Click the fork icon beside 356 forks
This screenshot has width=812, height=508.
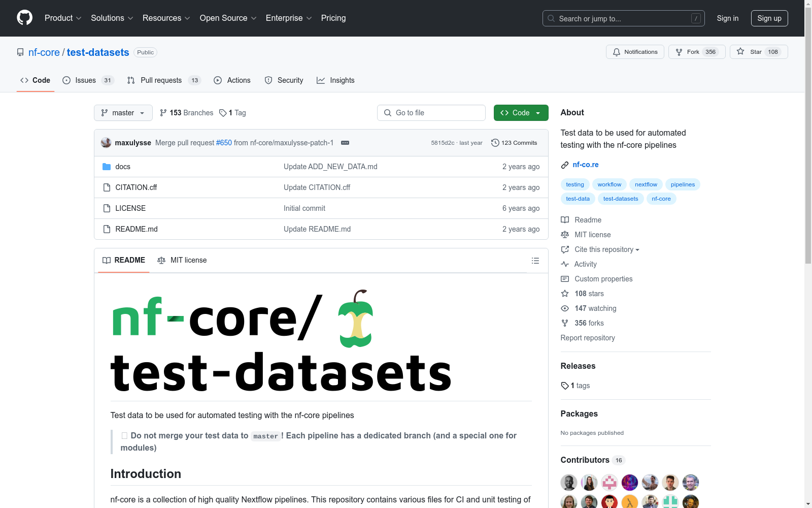click(565, 323)
